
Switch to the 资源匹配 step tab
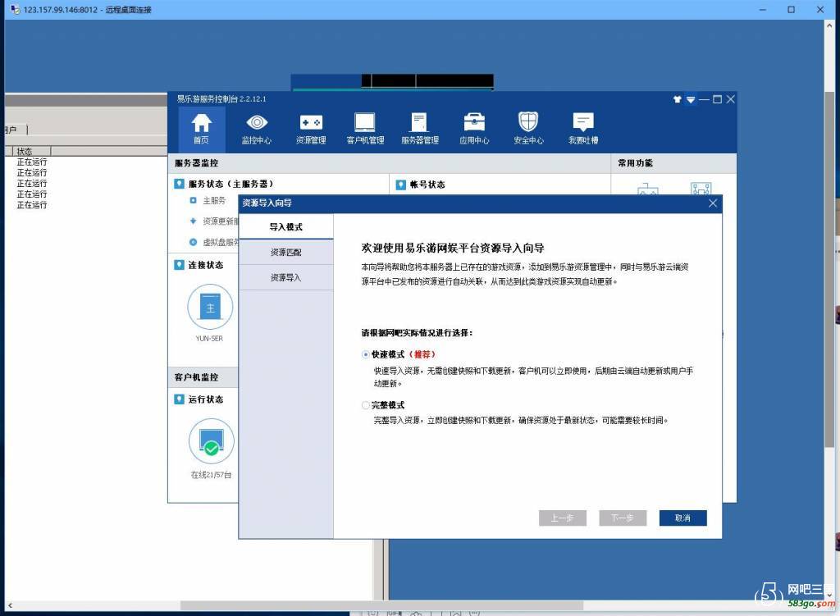pyautogui.click(x=286, y=253)
